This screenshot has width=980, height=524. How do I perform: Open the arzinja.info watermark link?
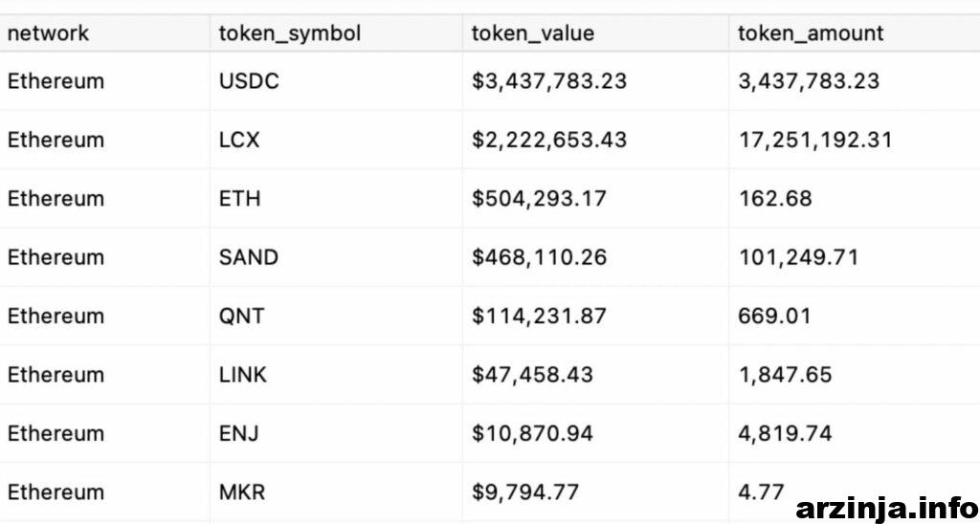click(x=887, y=508)
